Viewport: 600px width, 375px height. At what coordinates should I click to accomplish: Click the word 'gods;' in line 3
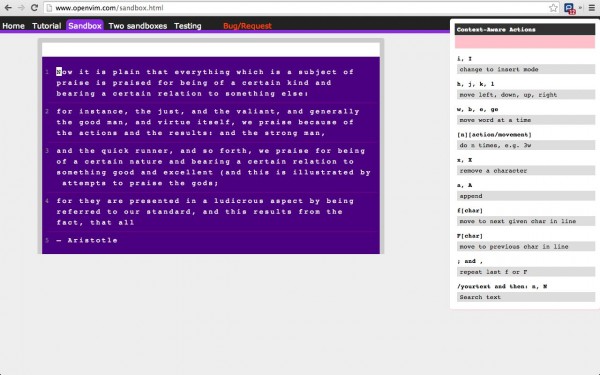click(x=205, y=183)
